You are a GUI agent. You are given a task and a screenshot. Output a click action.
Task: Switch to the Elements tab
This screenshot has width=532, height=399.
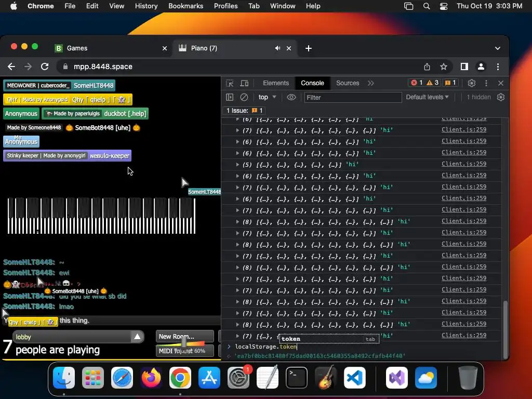(276, 83)
